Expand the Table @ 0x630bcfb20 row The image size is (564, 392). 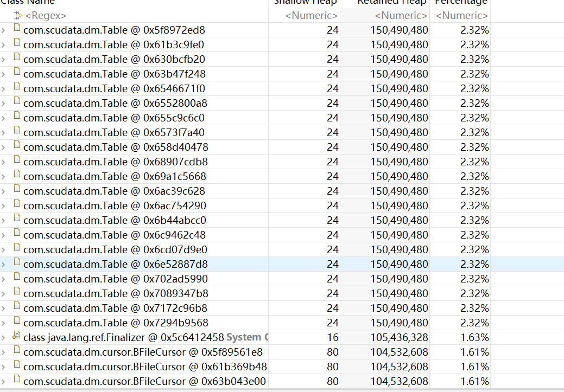pos(3,60)
